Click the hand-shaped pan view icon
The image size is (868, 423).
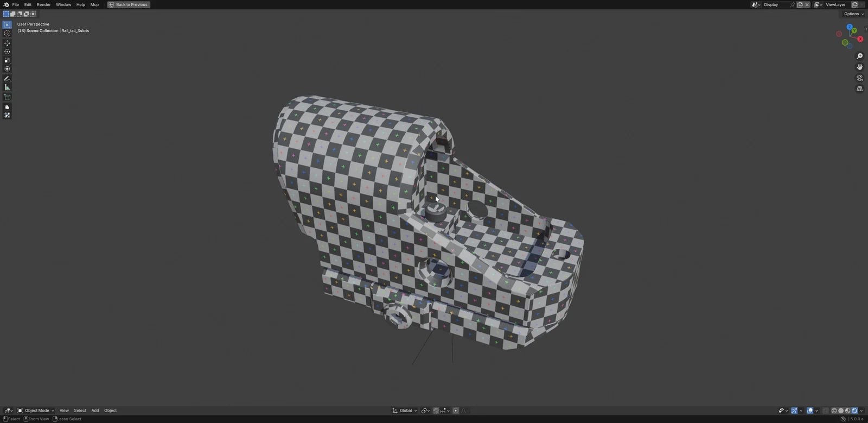pos(859,67)
